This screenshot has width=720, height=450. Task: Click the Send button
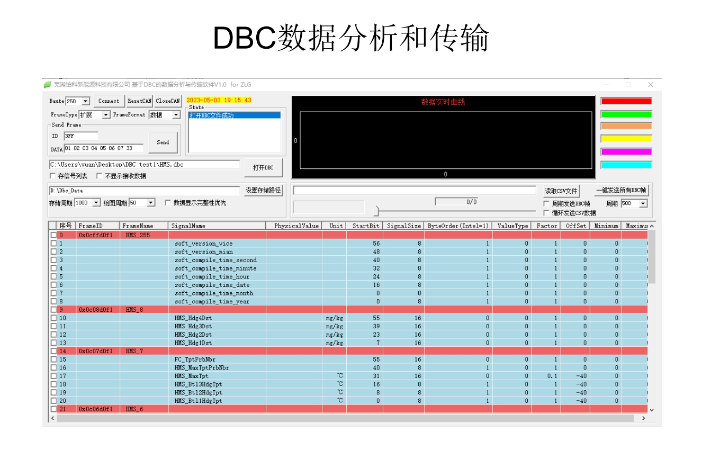[163, 142]
